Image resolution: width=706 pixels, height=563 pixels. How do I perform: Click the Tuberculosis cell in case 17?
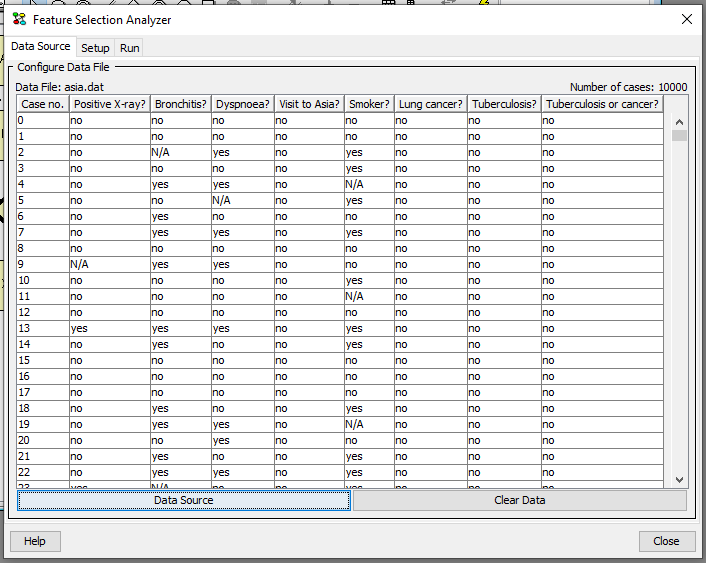click(504, 392)
